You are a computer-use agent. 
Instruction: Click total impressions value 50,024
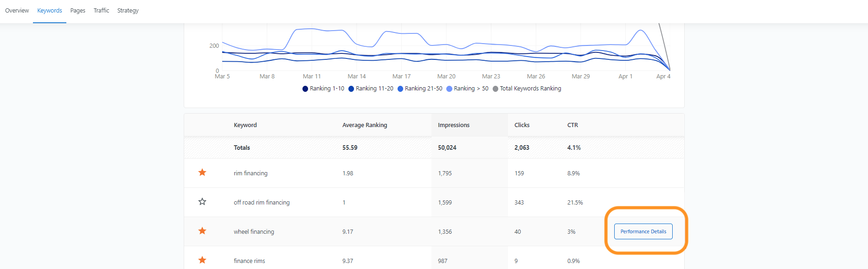[447, 148]
